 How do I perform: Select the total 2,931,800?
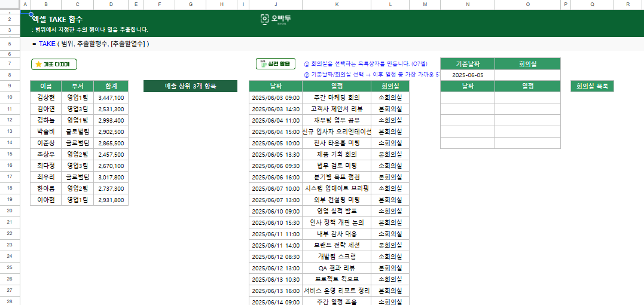click(111, 200)
